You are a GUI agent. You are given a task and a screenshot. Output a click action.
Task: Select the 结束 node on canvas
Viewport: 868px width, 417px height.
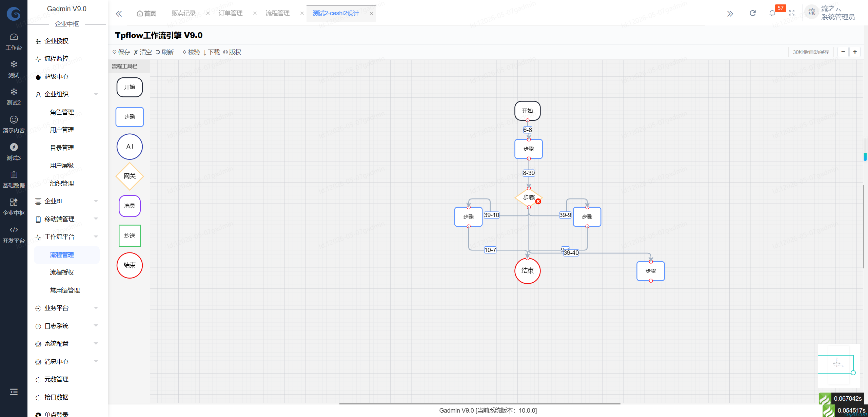(x=528, y=271)
